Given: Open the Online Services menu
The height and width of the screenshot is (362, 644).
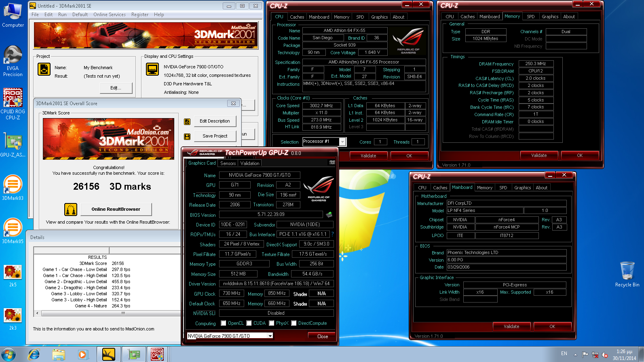Looking at the screenshot, I should pyautogui.click(x=110, y=15).
